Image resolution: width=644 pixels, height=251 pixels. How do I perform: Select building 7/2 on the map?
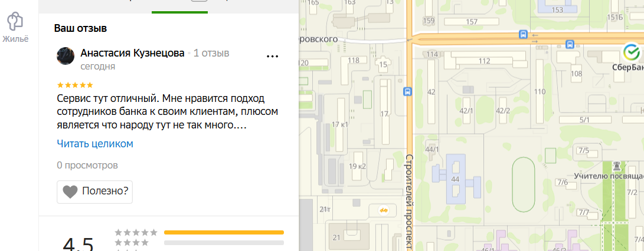click(633, 193)
